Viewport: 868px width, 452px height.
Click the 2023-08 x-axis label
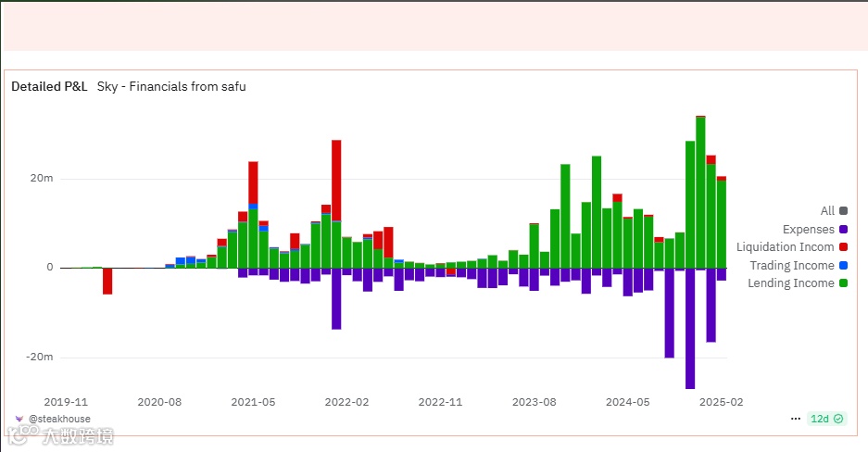tap(535, 402)
